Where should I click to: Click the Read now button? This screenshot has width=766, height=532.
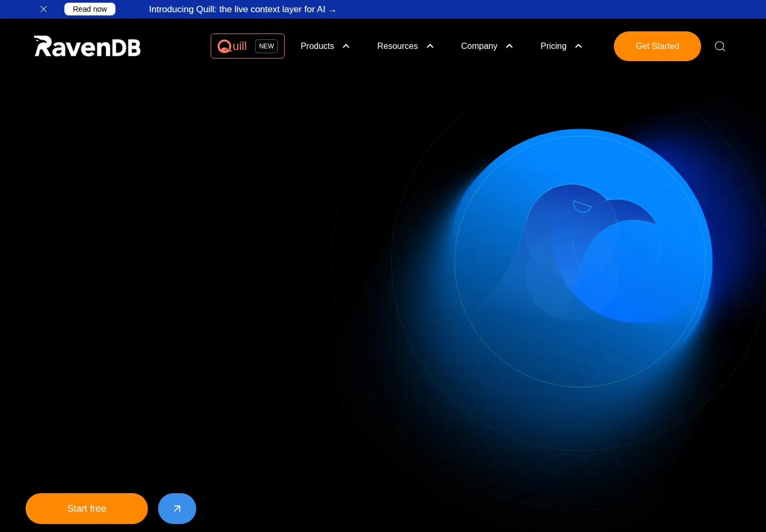click(90, 9)
